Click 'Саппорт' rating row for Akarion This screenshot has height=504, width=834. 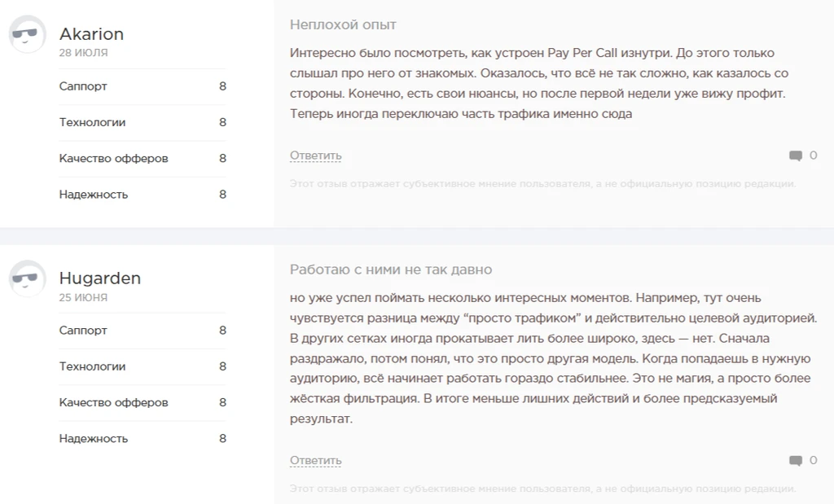[x=143, y=86]
